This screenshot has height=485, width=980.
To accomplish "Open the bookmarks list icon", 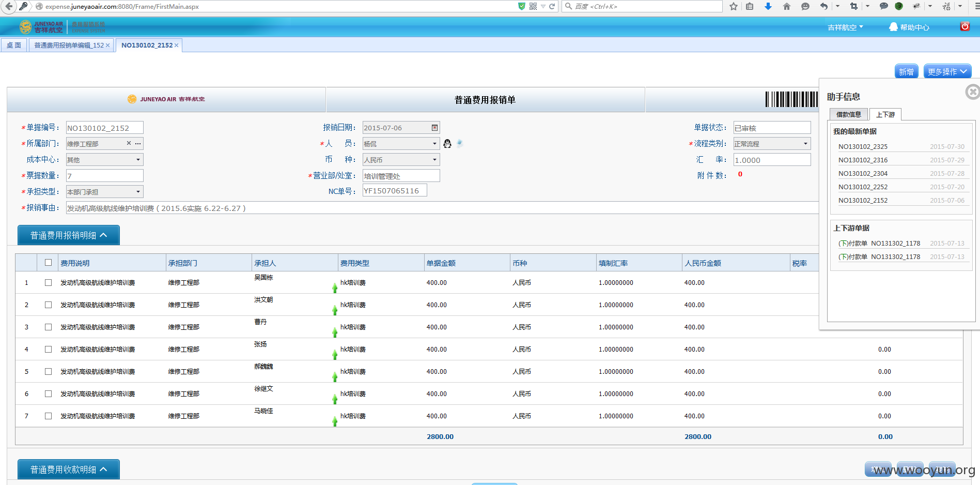I will [x=750, y=6].
